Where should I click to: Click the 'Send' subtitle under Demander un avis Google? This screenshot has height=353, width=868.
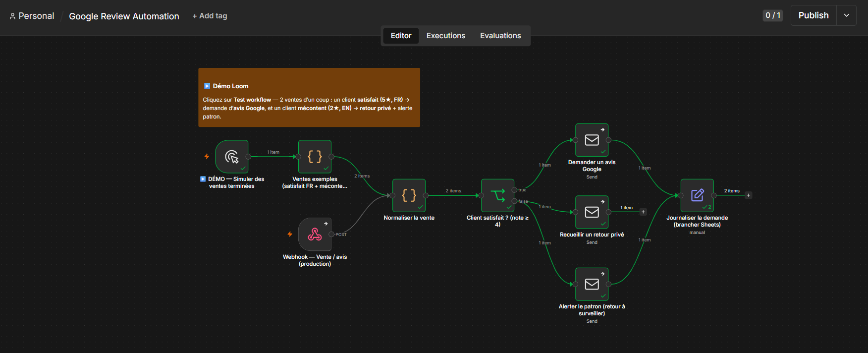[x=592, y=177]
